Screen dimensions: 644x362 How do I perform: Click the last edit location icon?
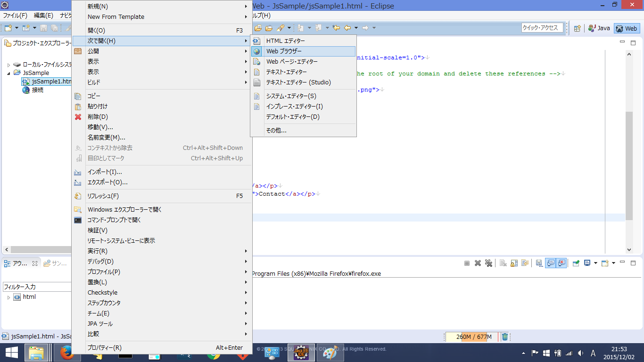336,28
